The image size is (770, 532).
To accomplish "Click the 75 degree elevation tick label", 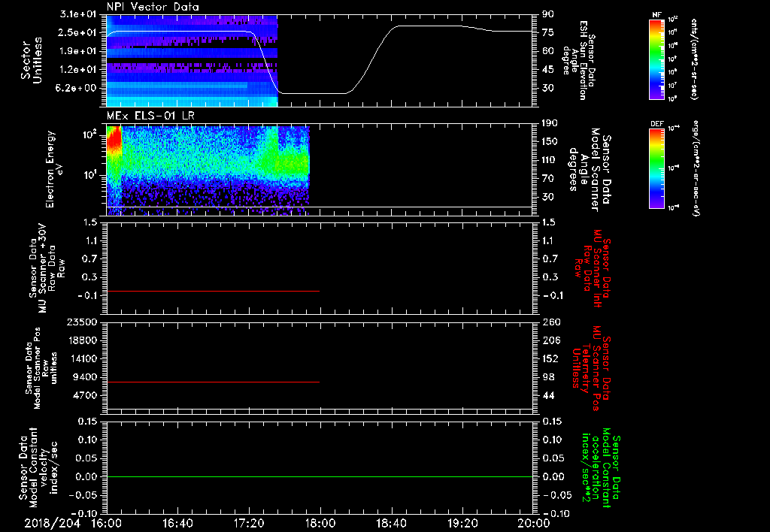I will [x=548, y=32].
